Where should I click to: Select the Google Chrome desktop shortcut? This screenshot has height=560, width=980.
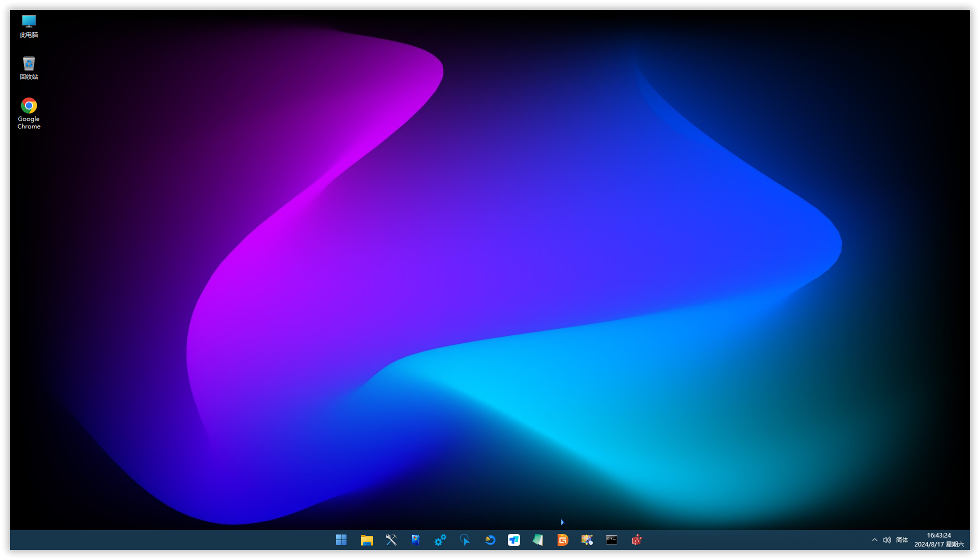coord(29,113)
